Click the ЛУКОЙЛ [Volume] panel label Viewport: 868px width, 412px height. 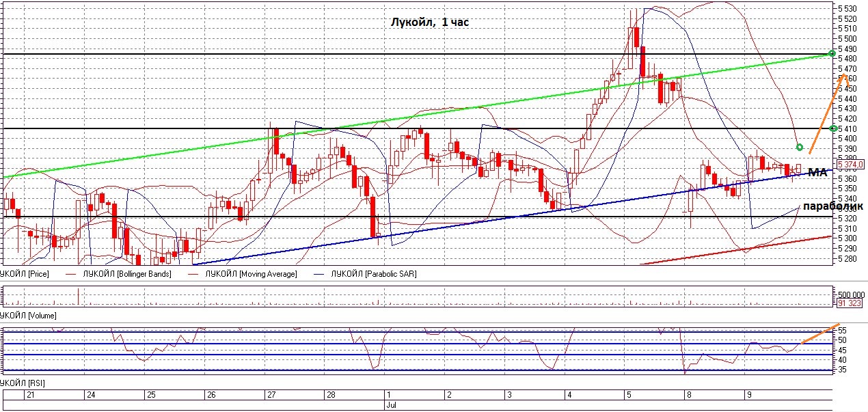point(28,316)
